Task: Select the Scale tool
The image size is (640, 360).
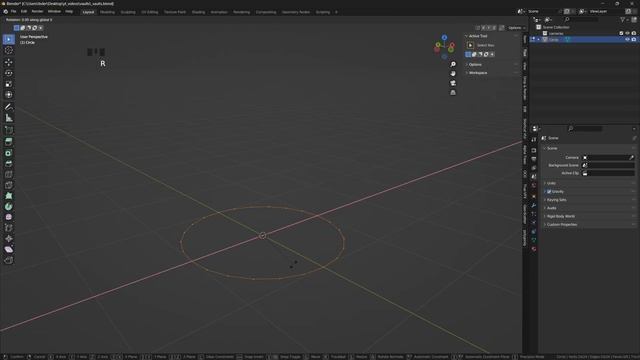Action: point(9,84)
